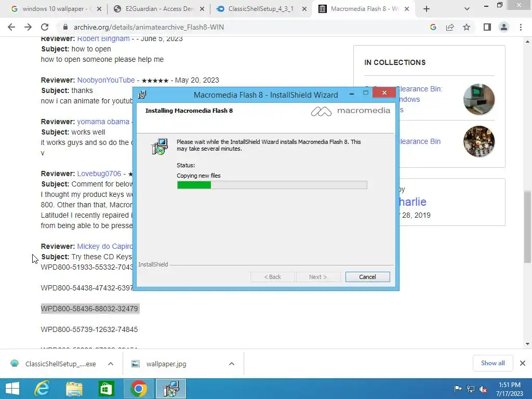This screenshot has height=399, width=532.
Task: Switch to the windows 10 wallpaper tab
Action: pyautogui.click(x=54, y=9)
